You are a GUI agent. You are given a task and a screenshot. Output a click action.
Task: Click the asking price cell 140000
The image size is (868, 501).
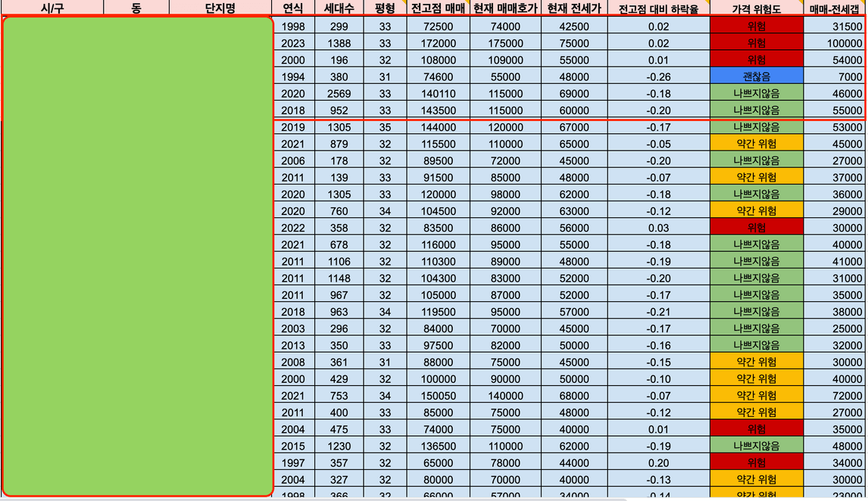pos(505,395)
